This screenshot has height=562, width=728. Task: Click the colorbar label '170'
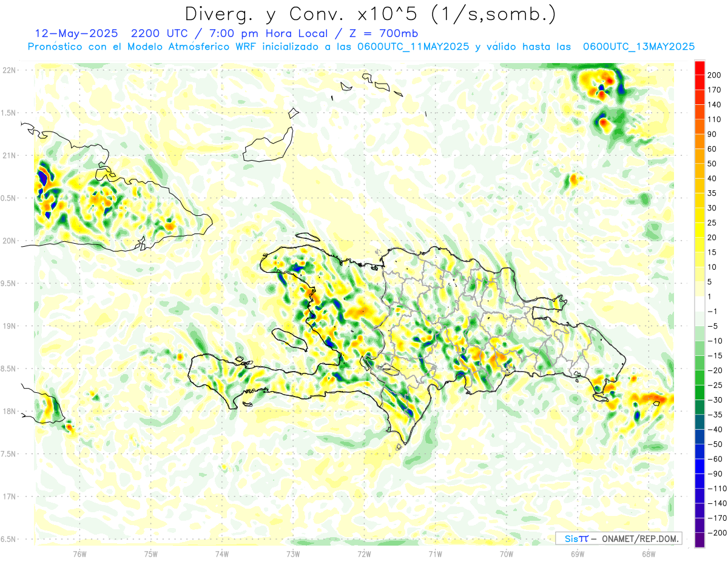point(714,90)
